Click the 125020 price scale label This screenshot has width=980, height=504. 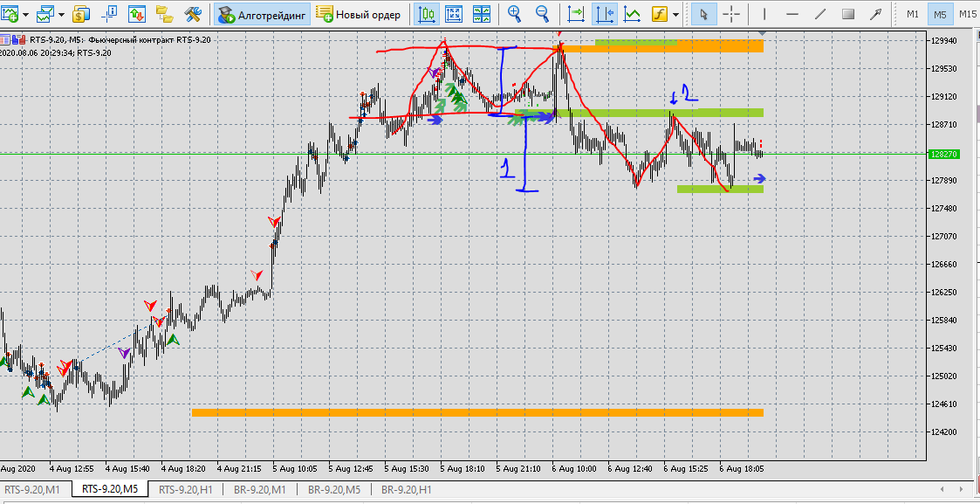(943, 376)
